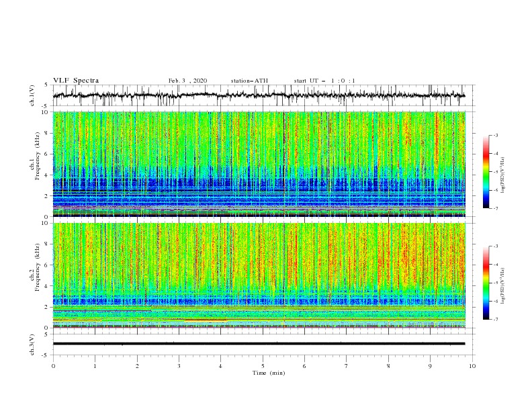Click the "ch.1(V)" axis label
This screenshot has height=411, width=532.
click(32, 95)
